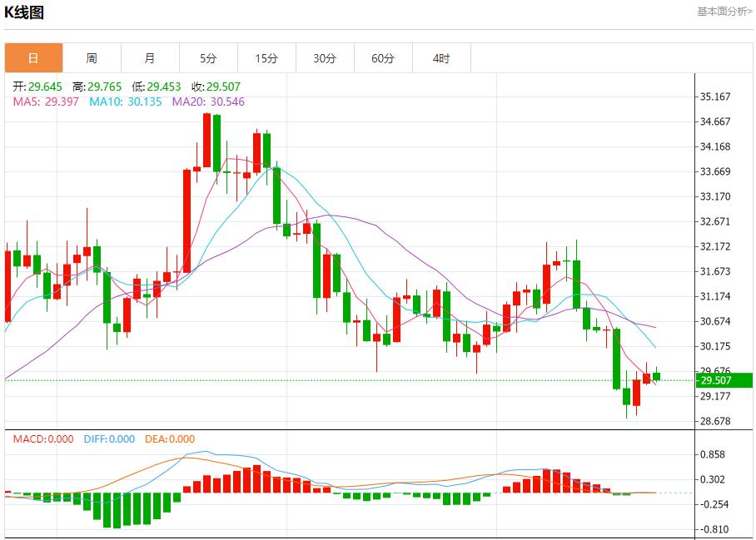Click the MA5 indicator label
The width and height of the screenshot is (756, 540).
click(46, 102)
